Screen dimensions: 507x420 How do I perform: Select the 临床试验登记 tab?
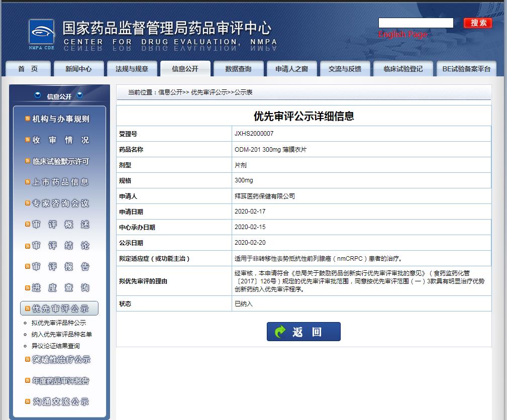pyautogui.click(x=402, y=69)
